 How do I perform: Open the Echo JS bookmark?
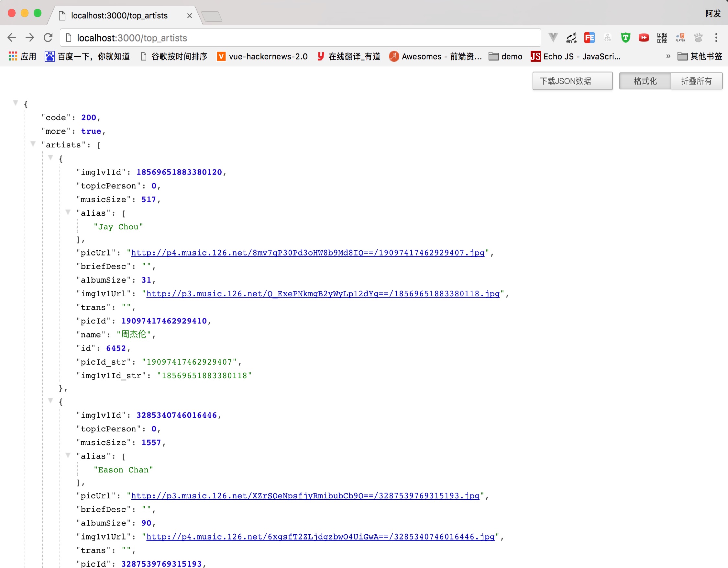576,56
